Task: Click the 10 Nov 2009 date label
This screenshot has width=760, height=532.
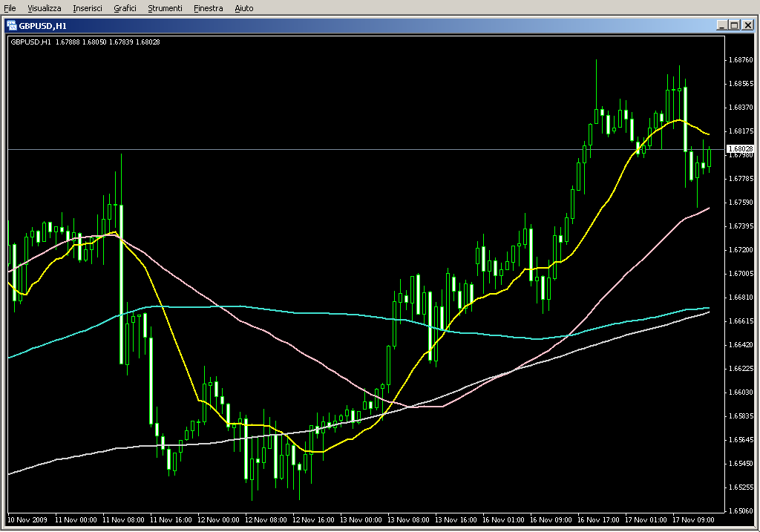Action: [x=27, y=520]
